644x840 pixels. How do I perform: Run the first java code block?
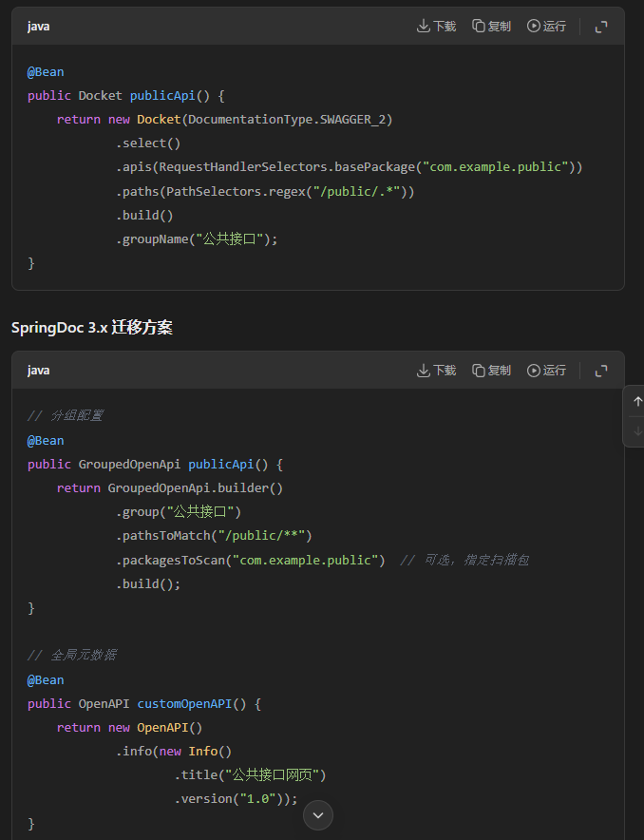(x=546, y=26)
